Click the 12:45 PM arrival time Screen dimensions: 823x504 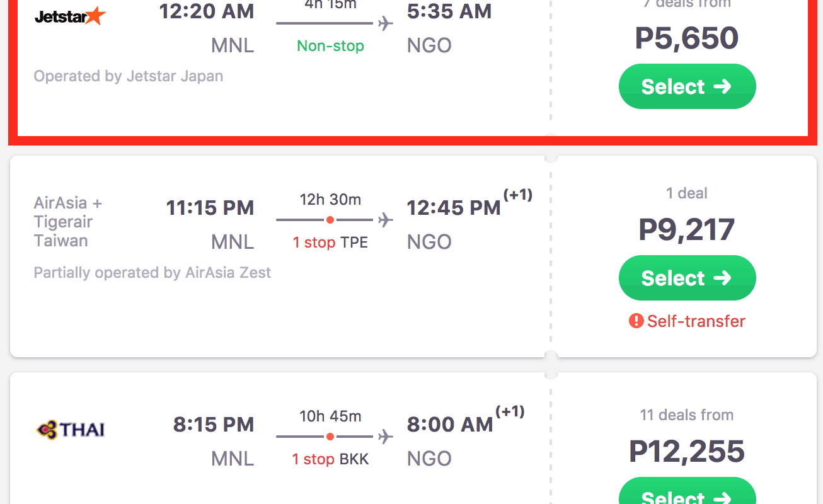(x=453, y=208)
